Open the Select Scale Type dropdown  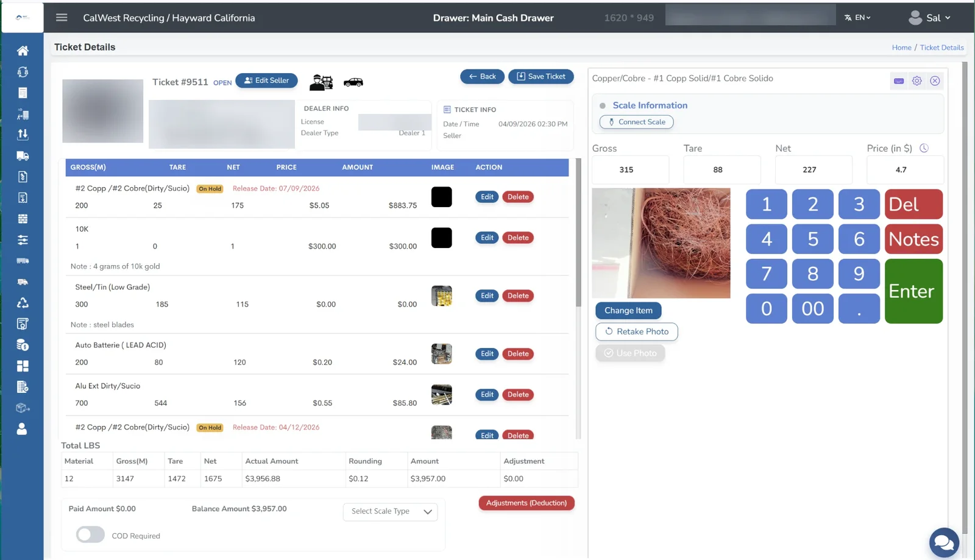391,511
